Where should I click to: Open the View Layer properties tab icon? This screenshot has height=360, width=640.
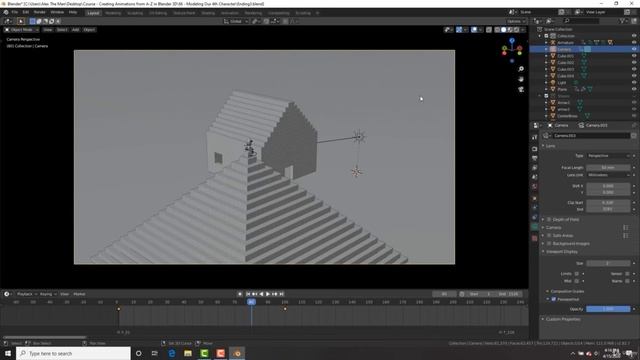tap(535, 168)
